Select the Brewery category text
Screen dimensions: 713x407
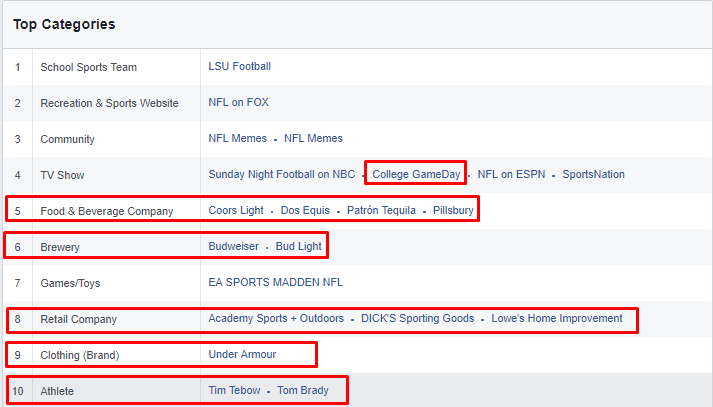[60, 247]
